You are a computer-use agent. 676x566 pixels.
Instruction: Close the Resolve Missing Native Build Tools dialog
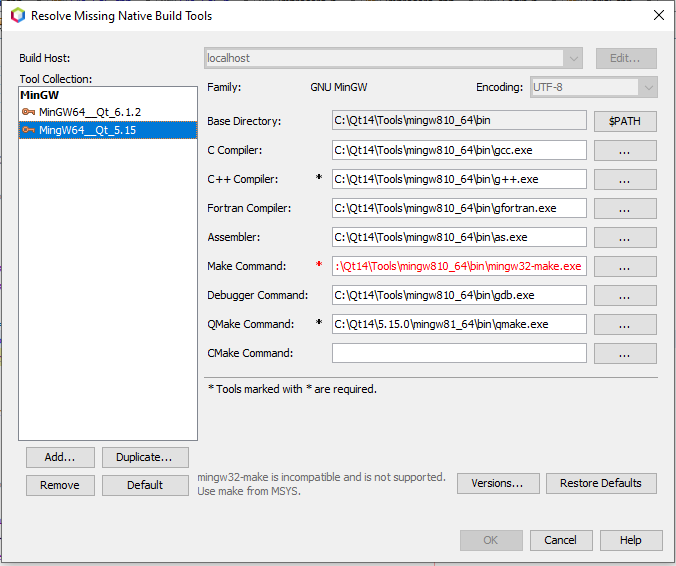pos(659,15)
